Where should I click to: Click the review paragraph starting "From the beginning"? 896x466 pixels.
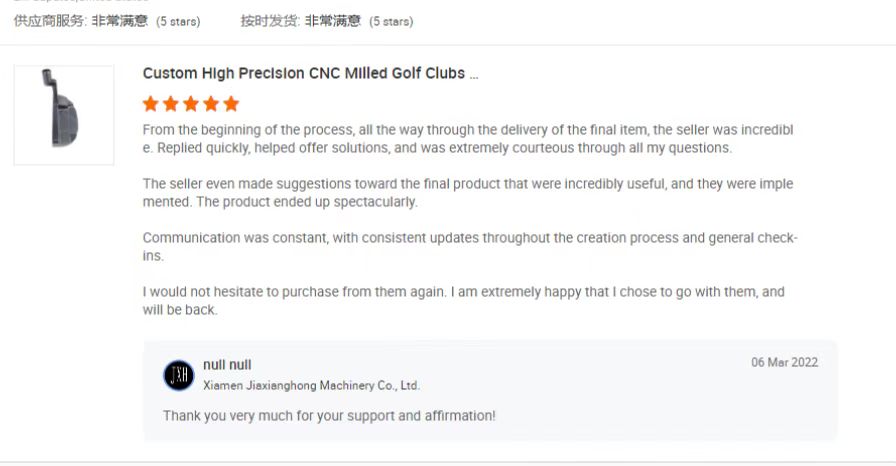[x=467, y=139]
